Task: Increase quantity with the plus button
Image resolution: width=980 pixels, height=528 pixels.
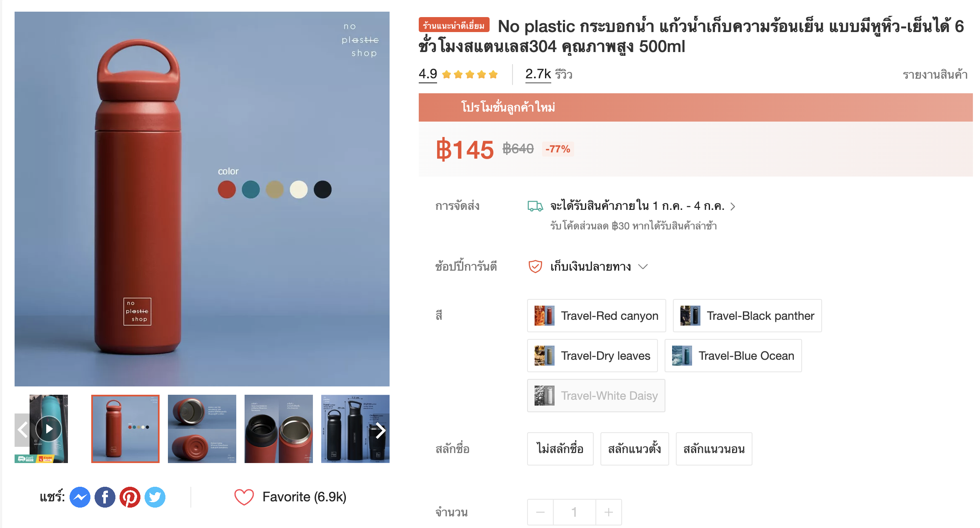Action: [609, 512]
